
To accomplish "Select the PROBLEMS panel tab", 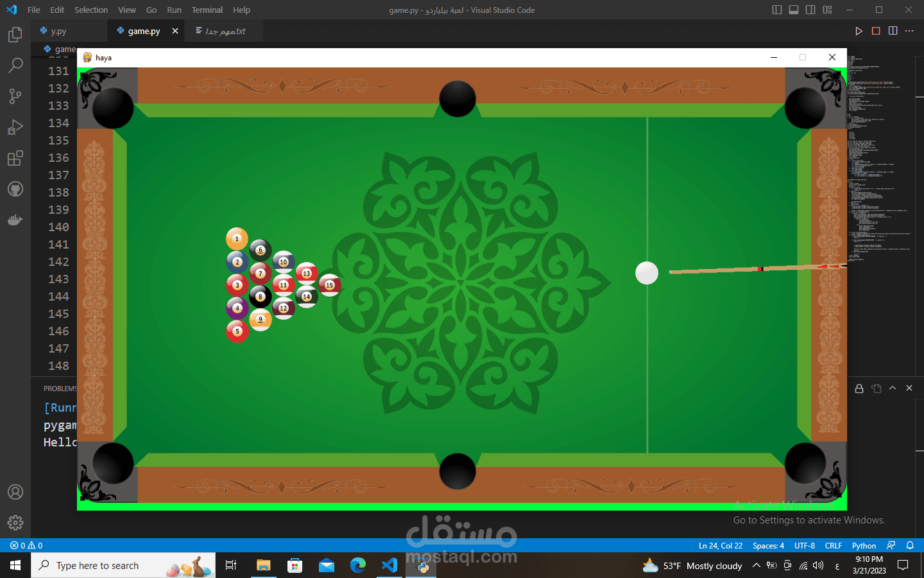I will point(60,389).
